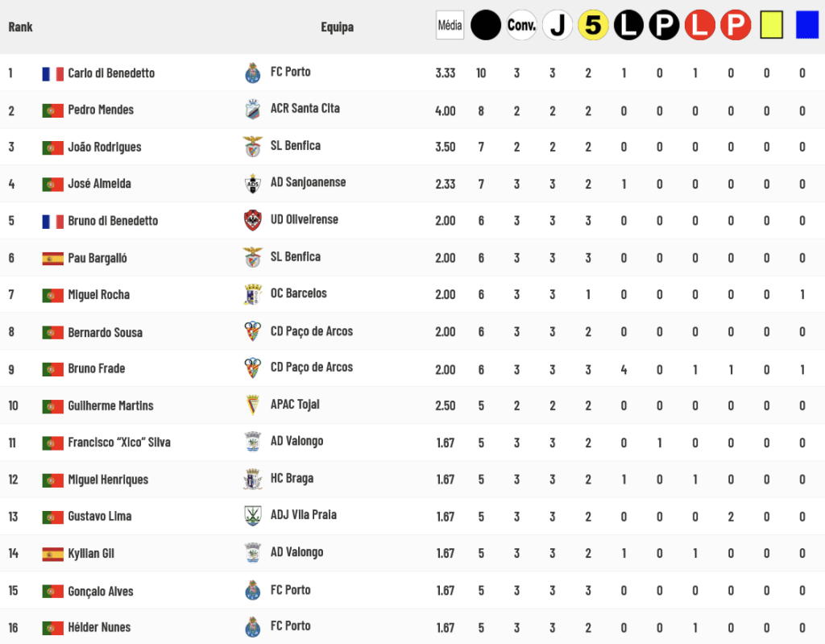Click Hélder Nunes' FC Porto crest
The width and height of the screenshot is (825, 644).
[252, 626]
